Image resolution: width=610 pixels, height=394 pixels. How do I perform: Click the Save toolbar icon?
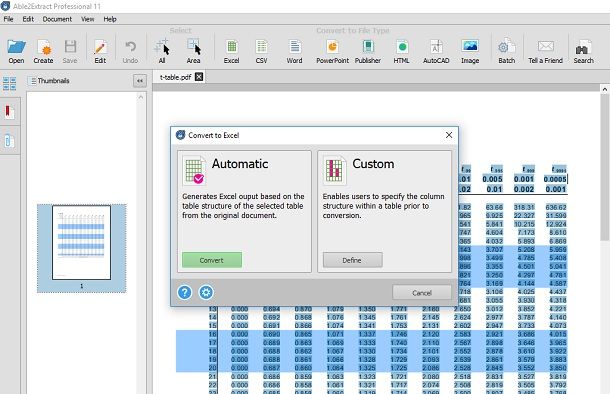(x=70, y=51)
